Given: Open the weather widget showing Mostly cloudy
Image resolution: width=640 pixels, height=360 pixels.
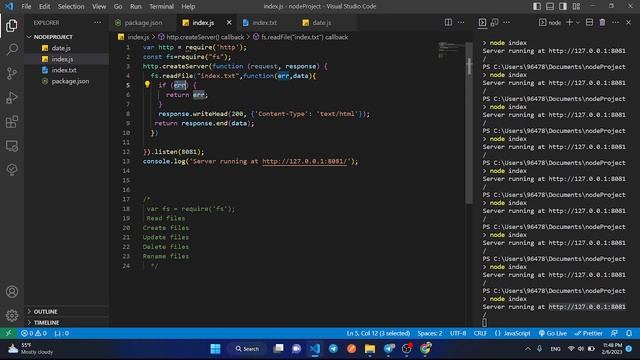Looking at the screenshot, I should pyautogui.click(x=31, y=349).
